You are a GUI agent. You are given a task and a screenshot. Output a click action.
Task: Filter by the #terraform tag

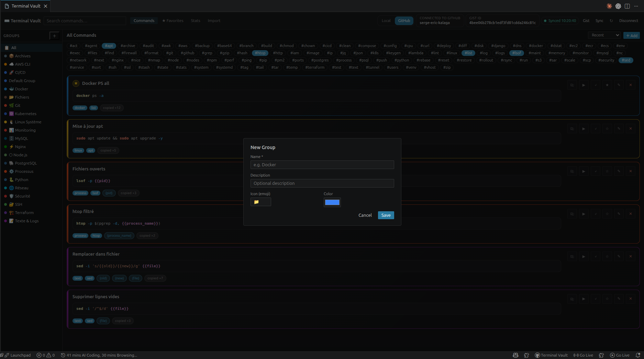[x=315, y=67]
